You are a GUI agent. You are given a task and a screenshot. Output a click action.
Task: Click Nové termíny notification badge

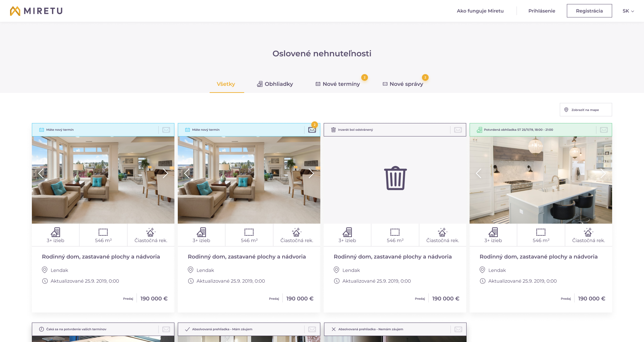coord(365,77)
